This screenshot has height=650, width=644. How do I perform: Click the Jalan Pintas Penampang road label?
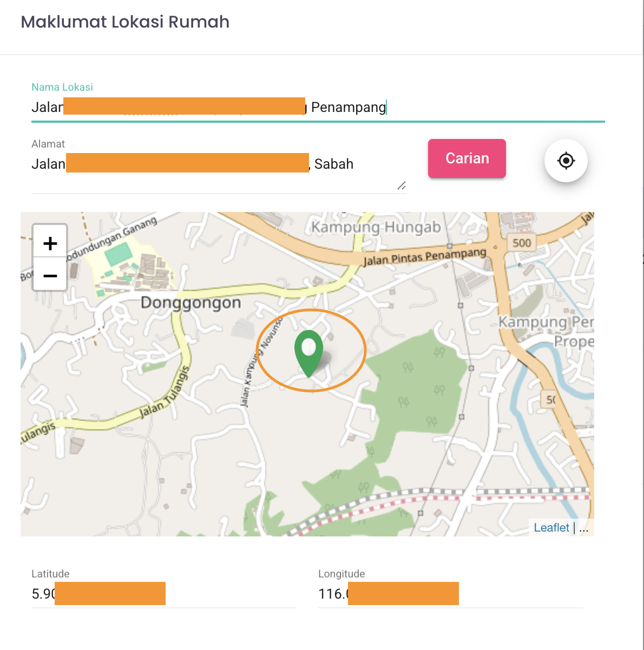[x=425, y=257]
